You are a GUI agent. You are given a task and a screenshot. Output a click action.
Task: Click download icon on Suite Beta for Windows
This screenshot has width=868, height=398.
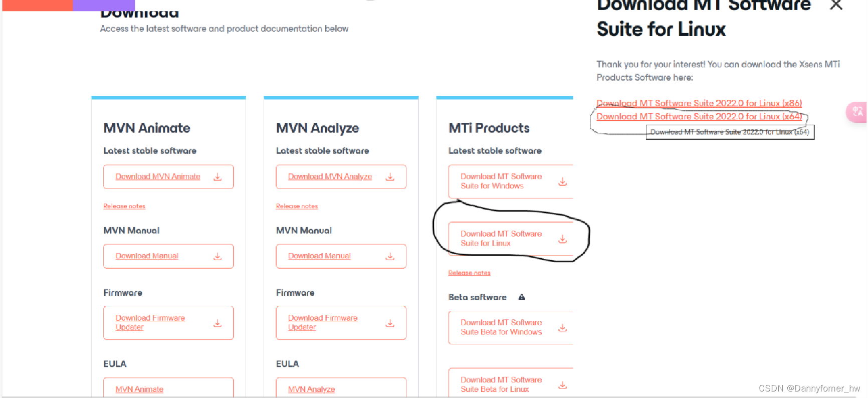pyautogui.click(x=562, y=327)
